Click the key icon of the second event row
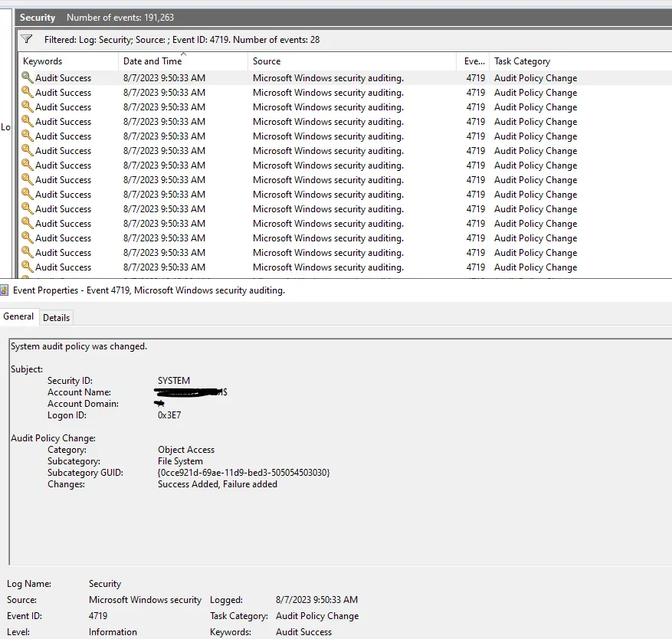The width and height of the screenshot is (672, 639). [28, 92]
